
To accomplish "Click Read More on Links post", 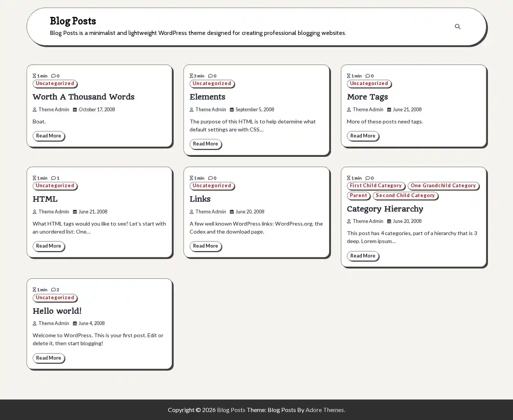I will coord(206,246).
